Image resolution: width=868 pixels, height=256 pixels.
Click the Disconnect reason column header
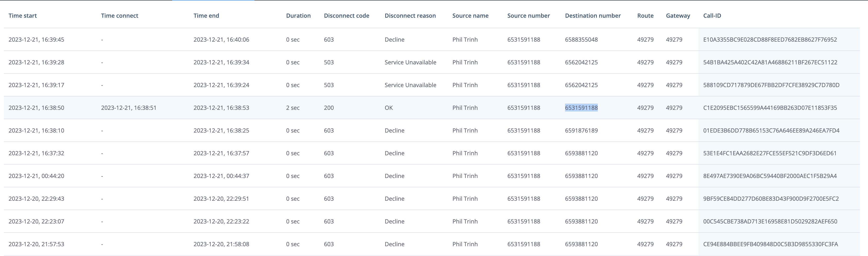410,16
